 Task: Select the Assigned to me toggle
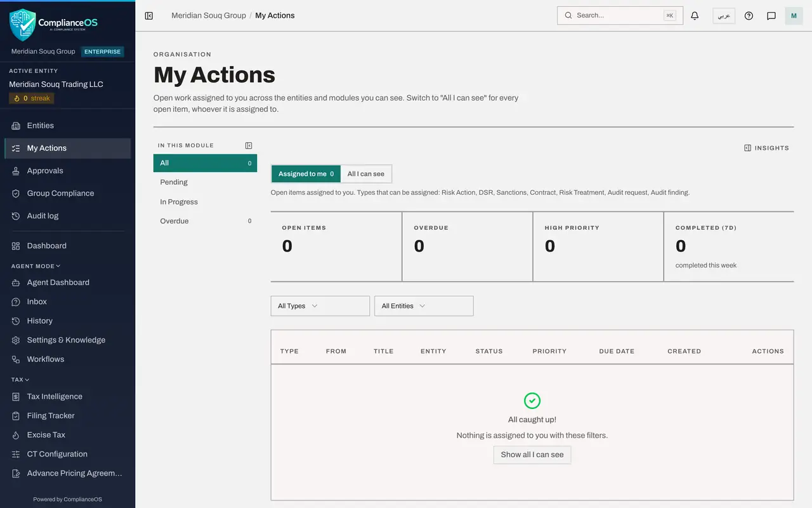306,174
